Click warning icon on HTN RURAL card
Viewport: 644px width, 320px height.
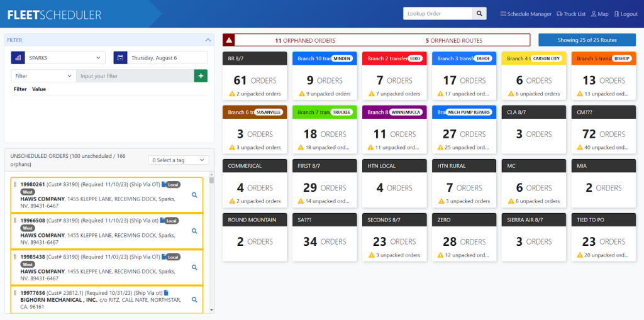441,201
